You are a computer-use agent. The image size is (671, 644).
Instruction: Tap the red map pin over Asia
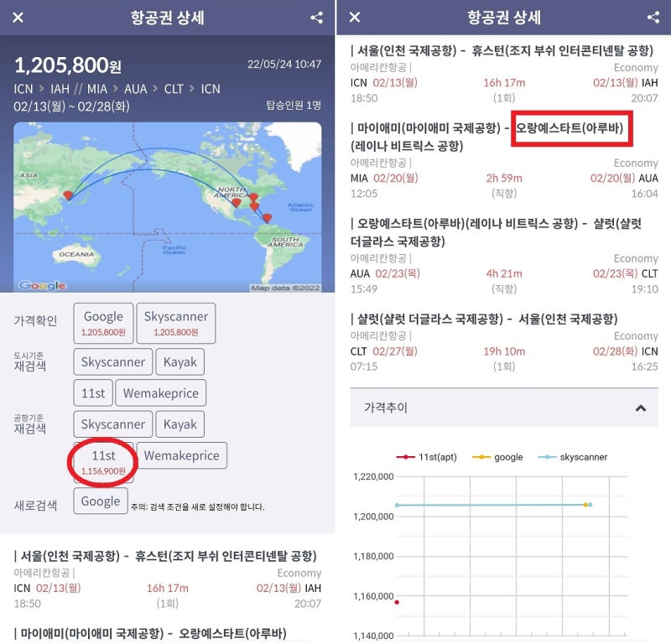67,196
